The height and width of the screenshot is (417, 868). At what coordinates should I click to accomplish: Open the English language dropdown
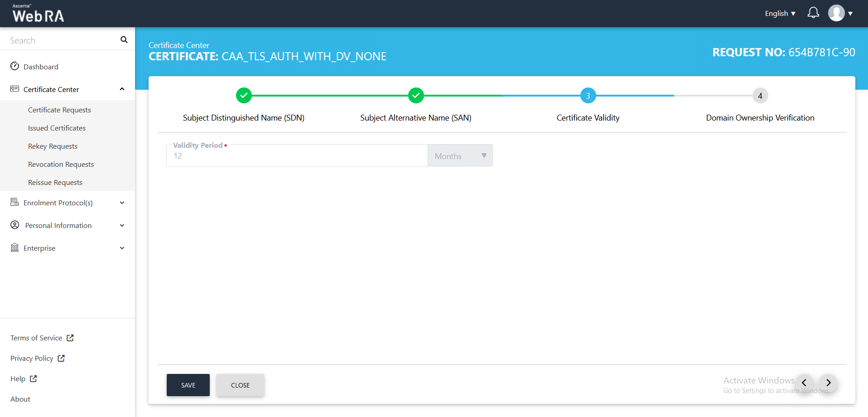(x=780, y=14)
